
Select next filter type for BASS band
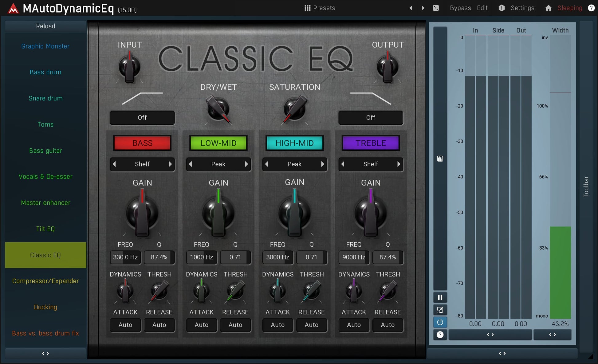170,164
